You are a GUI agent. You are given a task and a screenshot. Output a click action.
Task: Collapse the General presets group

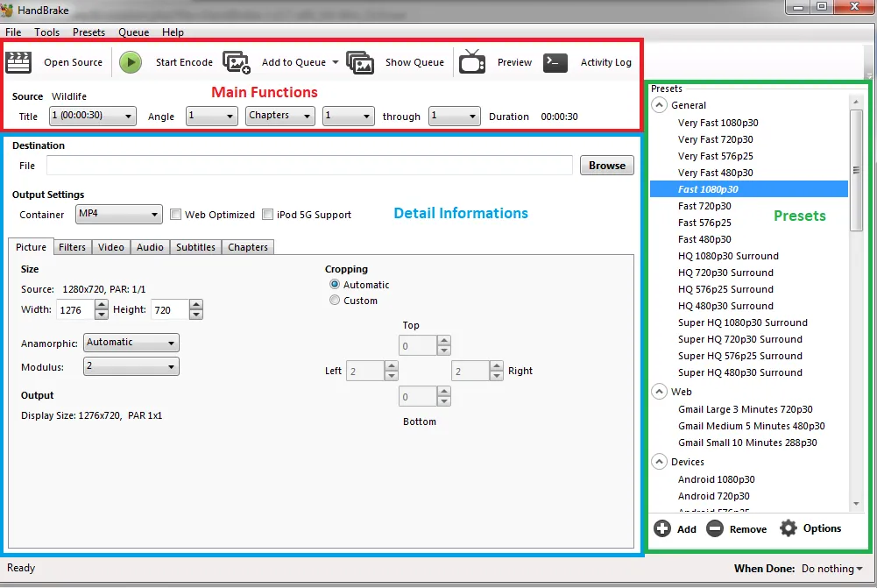(x=660, y=104)
